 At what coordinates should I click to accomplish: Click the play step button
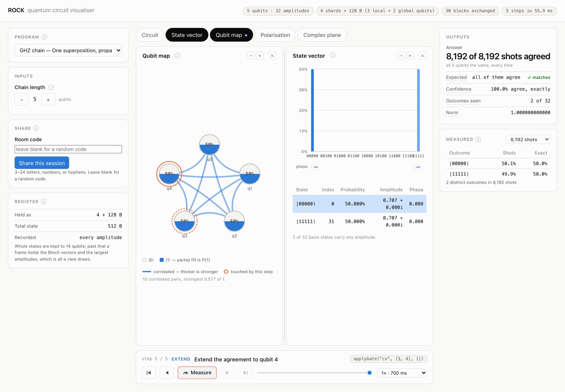pos(227,373)
